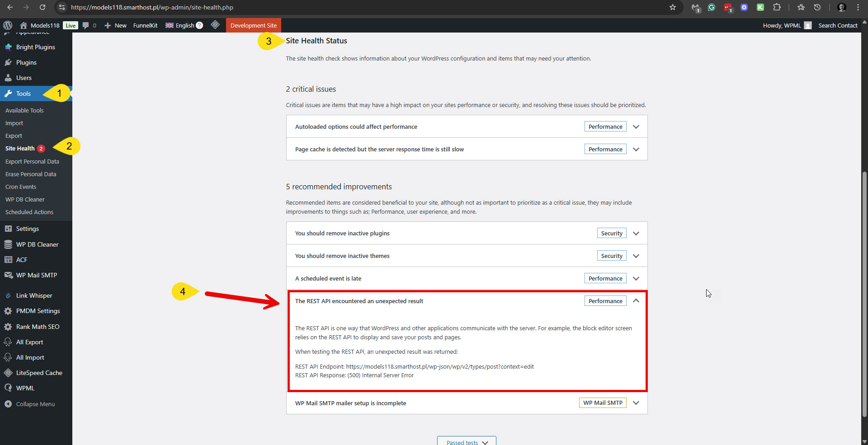
Task: Open Scheduled Actions submenu item
Action: point(29,212)
